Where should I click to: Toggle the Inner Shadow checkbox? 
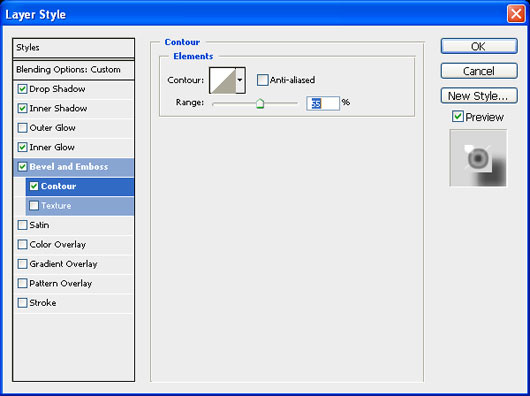(x=22, y=108)
